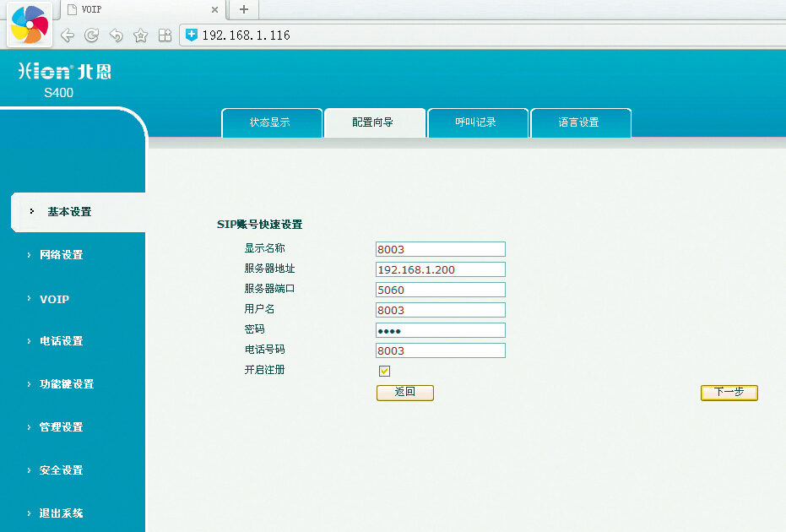
Task: Click the 开启注册 label
Action: (x=265, y=370)
